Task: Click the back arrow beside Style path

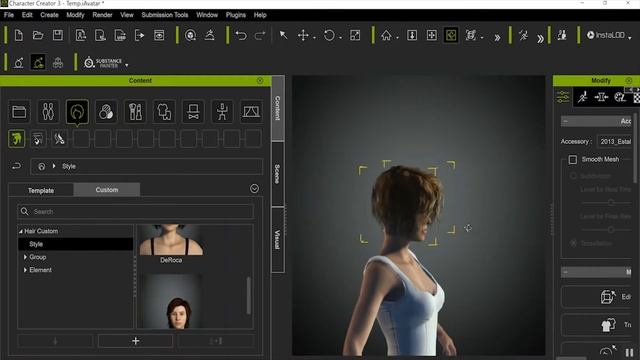Action: click(16, 166)
